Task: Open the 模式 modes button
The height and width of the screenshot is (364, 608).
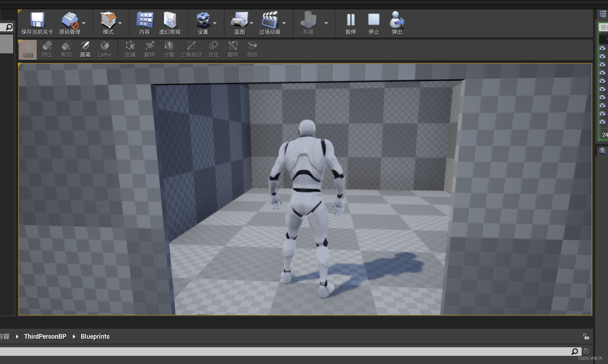Action: pyautogui.click(x=108, y=23)
